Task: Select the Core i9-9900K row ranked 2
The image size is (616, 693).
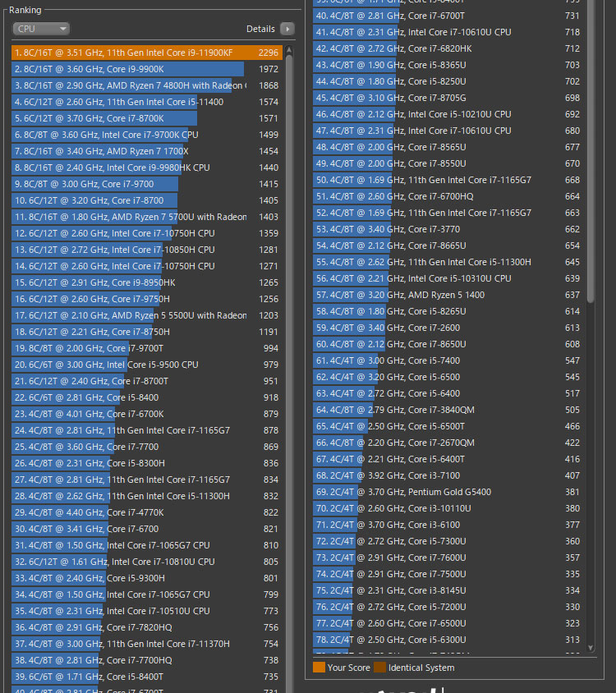Action: [x=147, y=69]
